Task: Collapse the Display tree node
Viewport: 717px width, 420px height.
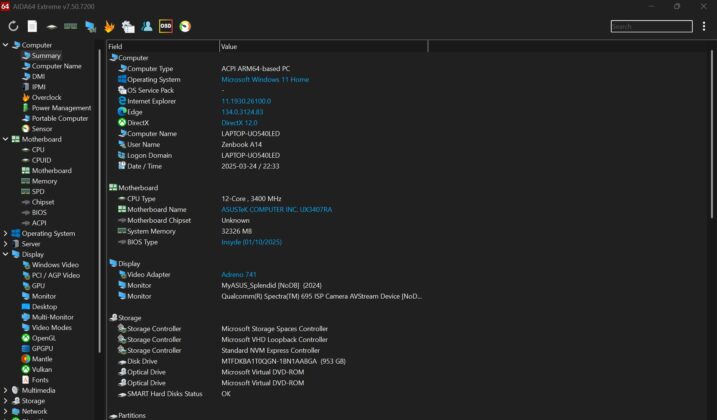Action: tap(5, 254)
